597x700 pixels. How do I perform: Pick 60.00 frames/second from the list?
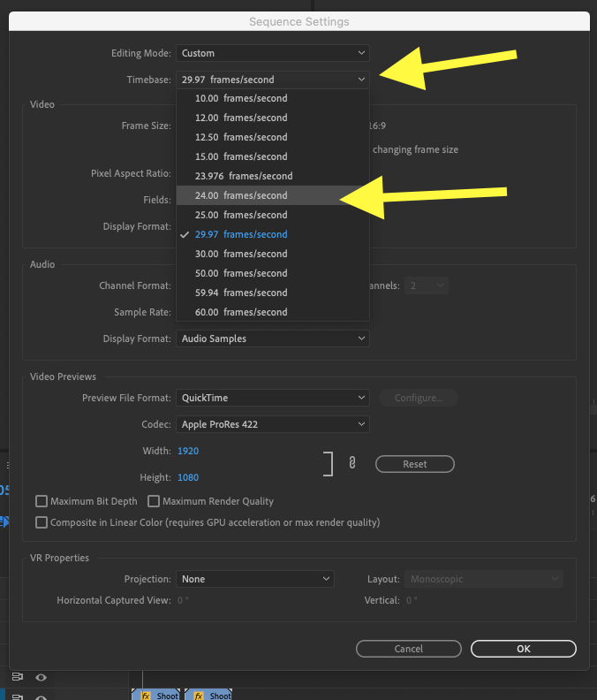tap(241, 312)
